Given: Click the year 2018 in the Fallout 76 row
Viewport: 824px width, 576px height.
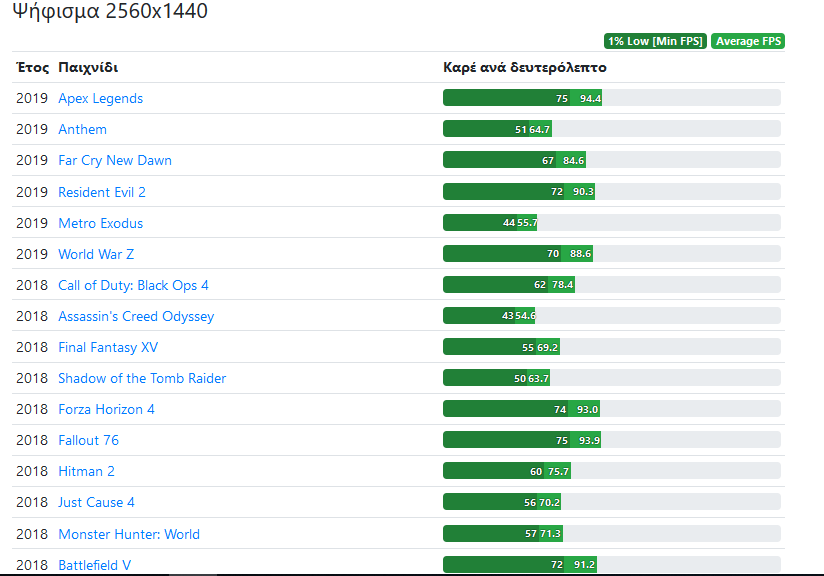Looking at the screenshot, I should tap(32, 440).
